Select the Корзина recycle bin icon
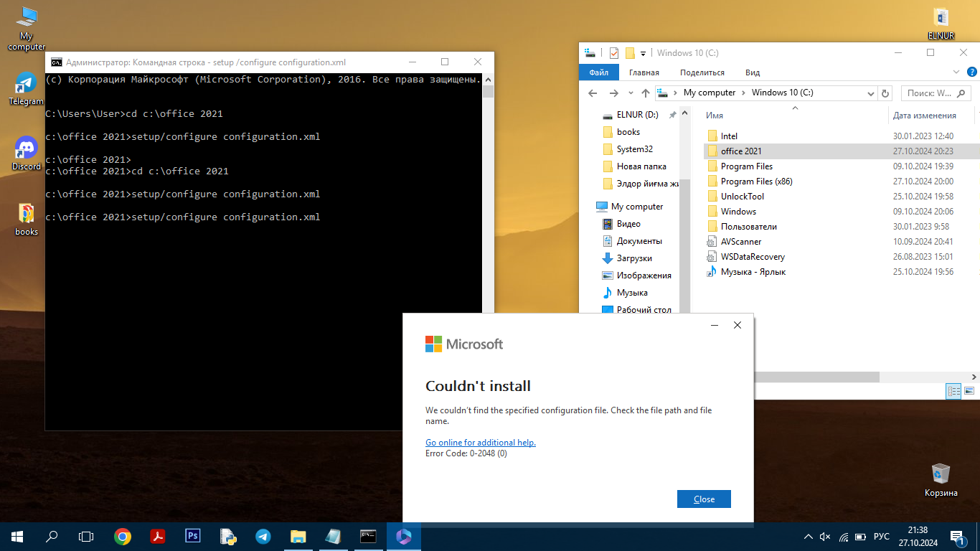Image resolution: width=980 pixels, height=551 pixels. (941, 480)
